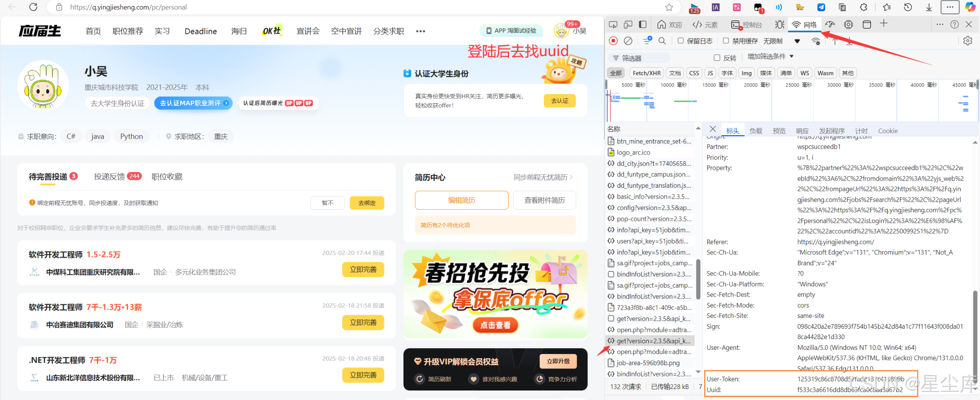Click 立即完善 for 中煤科工集团 job
Viewport: 980px width, 400px height.
(x=363, y=269)
